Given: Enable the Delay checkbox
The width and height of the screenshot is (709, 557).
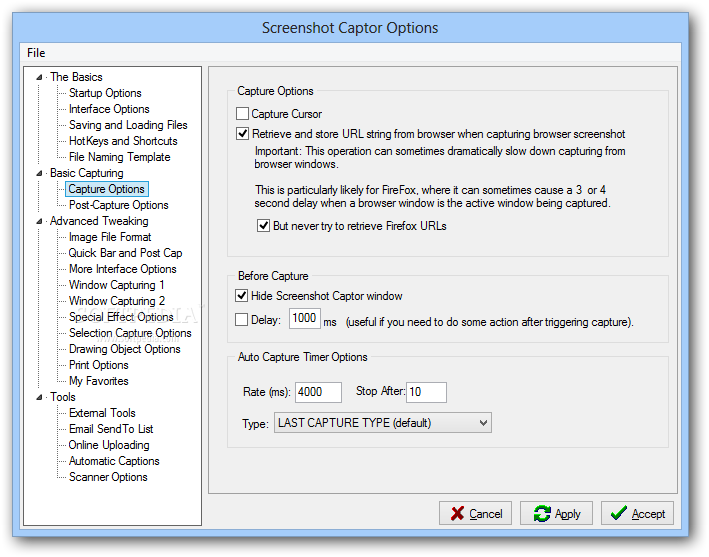Looking at the screenshot, I should point(241,320).
